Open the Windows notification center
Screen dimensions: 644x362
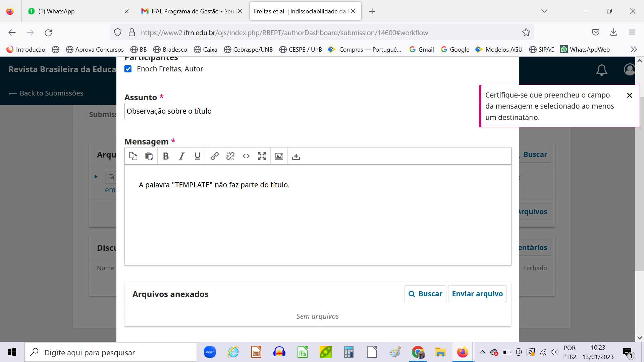pos(628,352)
